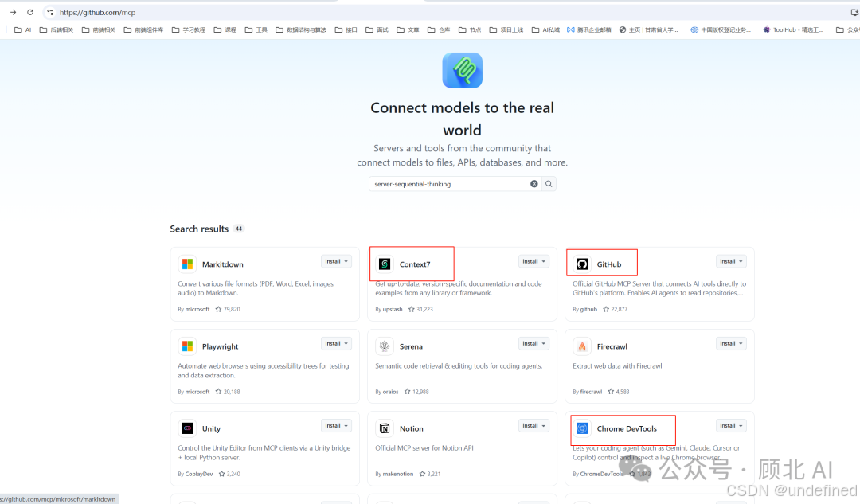
Task: Open Install dropdown on Serena card
Action: [534, 344]
